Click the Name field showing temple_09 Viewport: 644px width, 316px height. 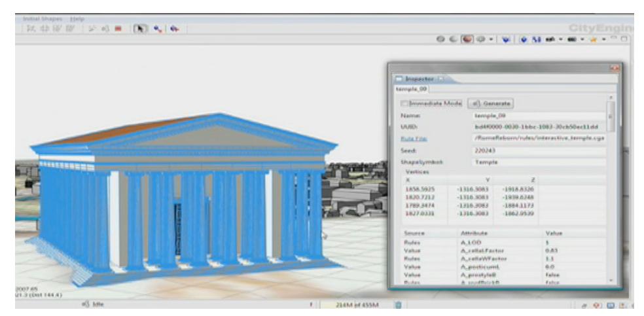click(538, 116)
